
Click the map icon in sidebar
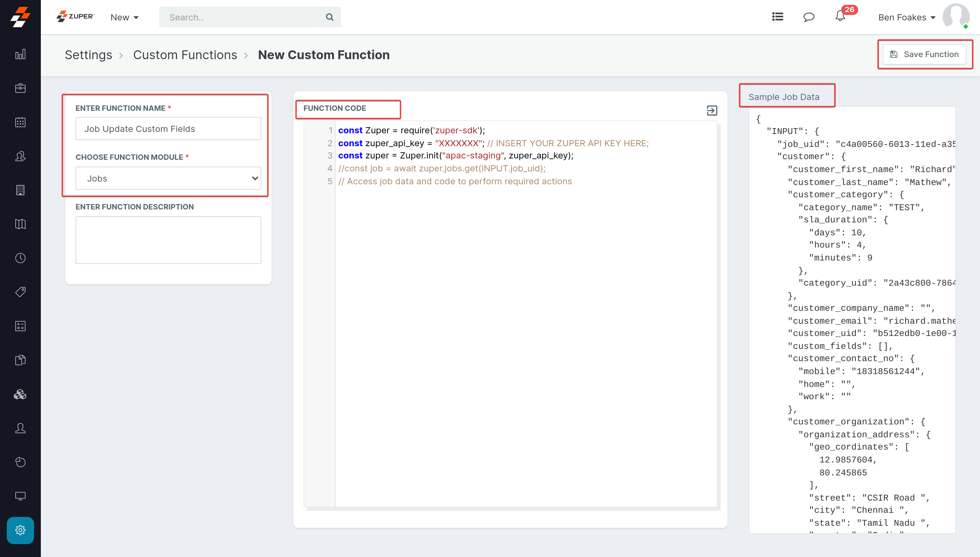click(x=20, y=224)
